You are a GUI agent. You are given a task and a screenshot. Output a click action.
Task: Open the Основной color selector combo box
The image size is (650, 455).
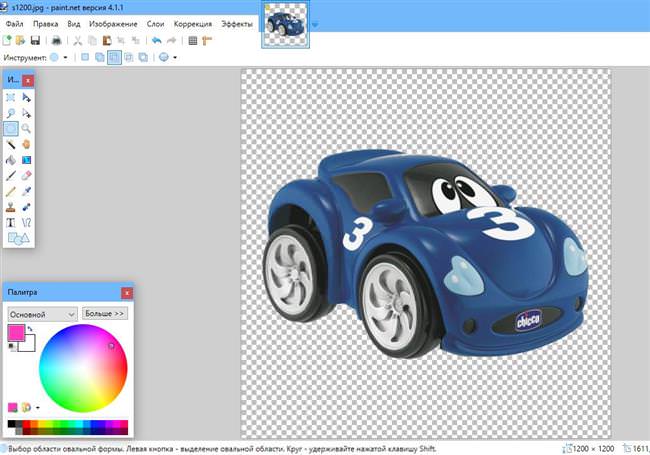[x=42, y=315]
